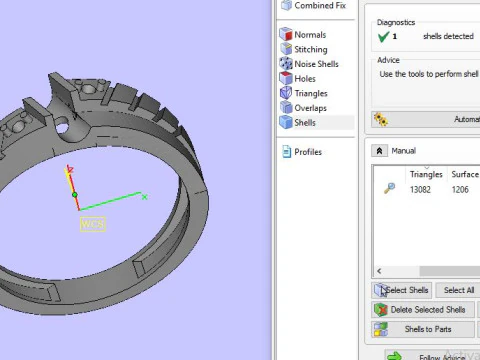Click the Combined Fix cube icon
Viewport: 480px width, 360px height.
[286, 5]
